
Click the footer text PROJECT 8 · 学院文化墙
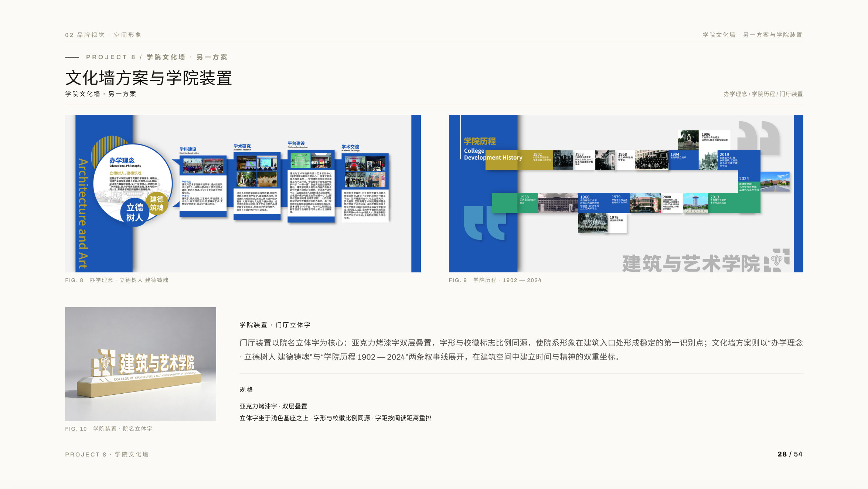(x=107, y=454)
